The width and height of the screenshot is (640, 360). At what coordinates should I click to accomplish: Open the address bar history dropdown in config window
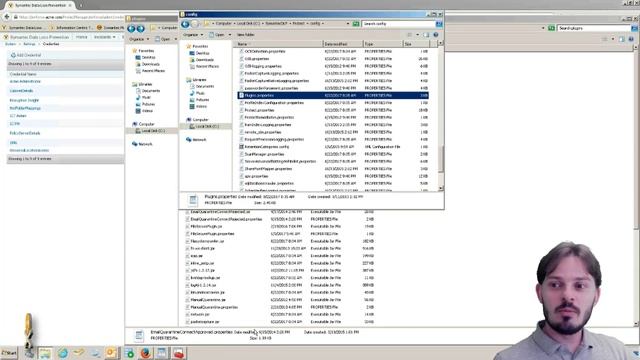348,24
